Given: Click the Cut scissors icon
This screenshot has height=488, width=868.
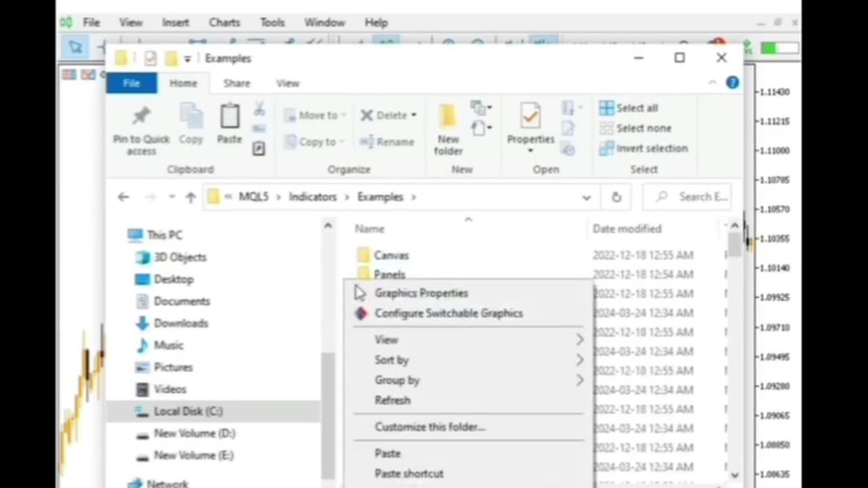Looking at the screenshot, I should click(x=259, y=108).
